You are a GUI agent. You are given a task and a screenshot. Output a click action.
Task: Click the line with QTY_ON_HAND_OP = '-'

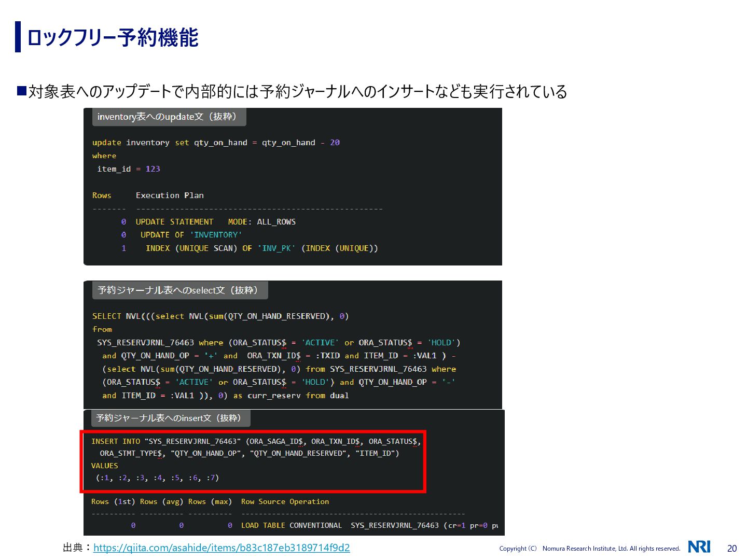tap(279, 382)
